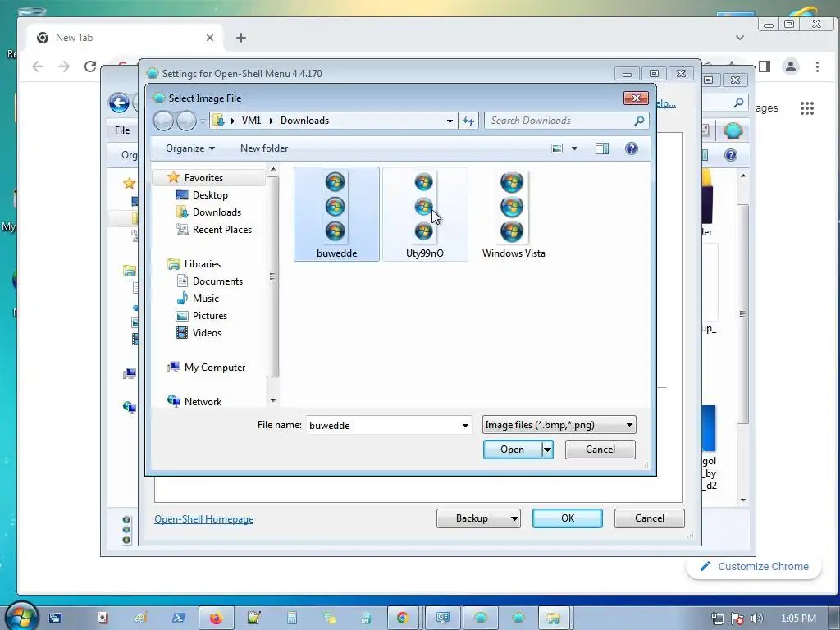Screen dimensions: 840x630
Task: Click the taskbar clock showing 1:05 PM
Action: [798, 619]
